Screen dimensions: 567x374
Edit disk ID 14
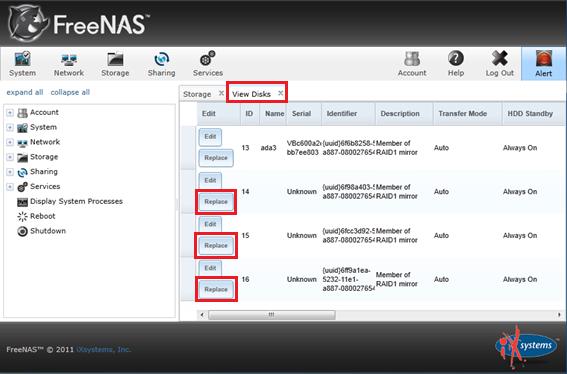pos(210,180)
